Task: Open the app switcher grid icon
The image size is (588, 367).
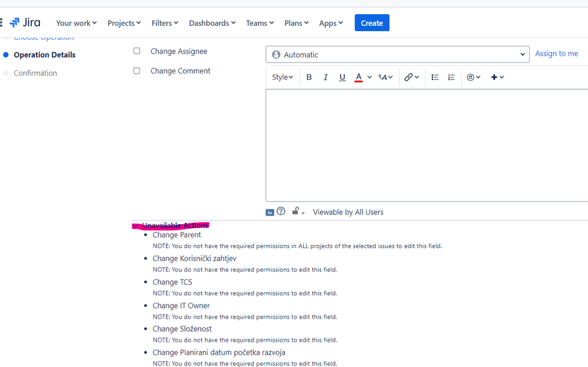Action: [x=1, y=23]
